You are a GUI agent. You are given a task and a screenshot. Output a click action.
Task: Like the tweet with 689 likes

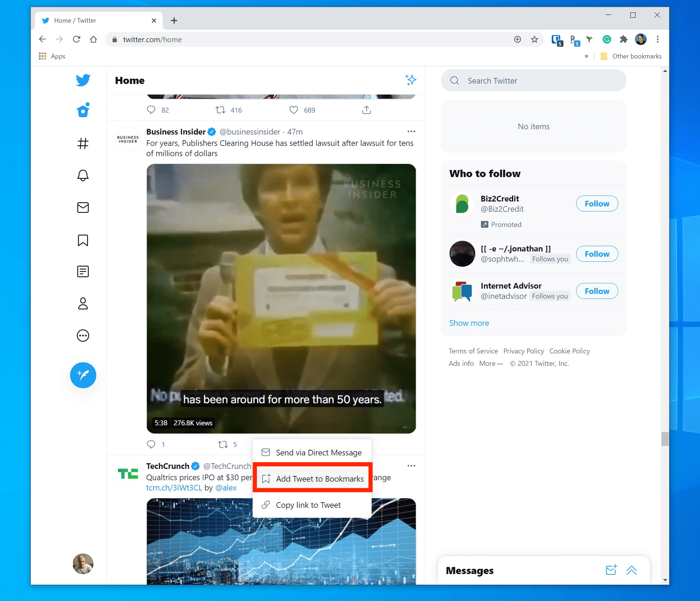(294, 110)
